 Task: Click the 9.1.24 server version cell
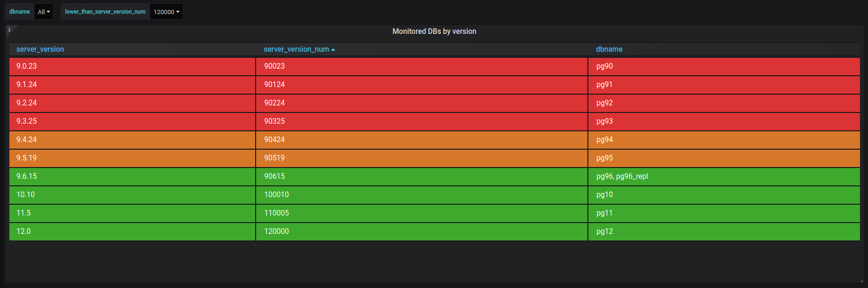(132, 85)
